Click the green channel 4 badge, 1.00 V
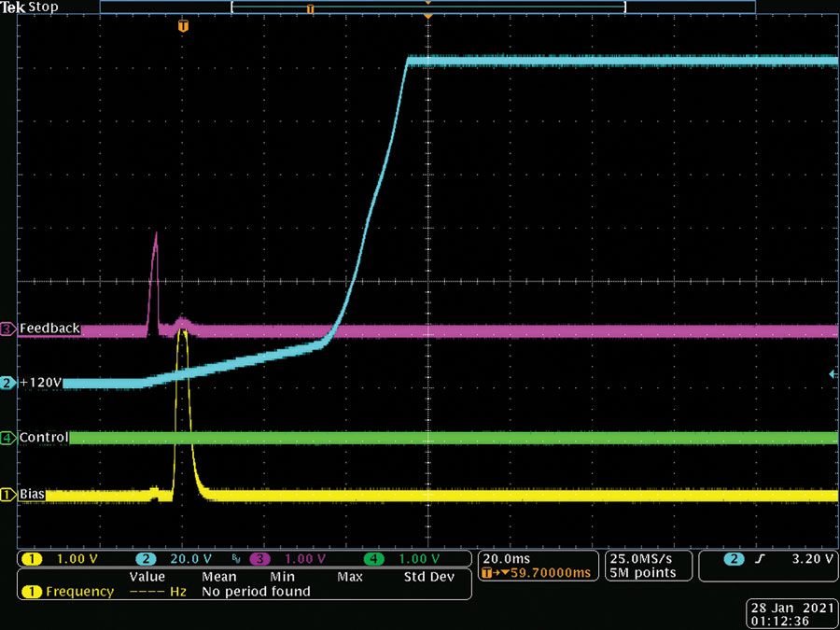840x630 pixels. [x=403, y=559]
